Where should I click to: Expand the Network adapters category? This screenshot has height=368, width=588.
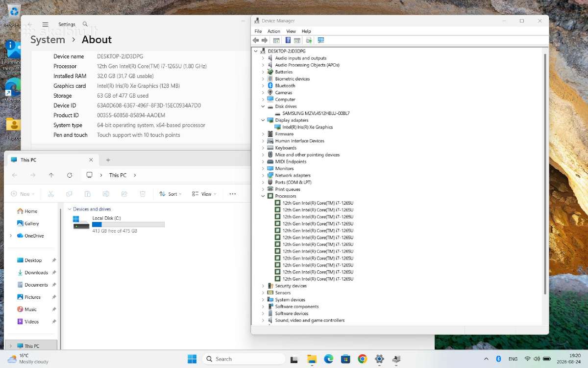click(x=263, y=175)
